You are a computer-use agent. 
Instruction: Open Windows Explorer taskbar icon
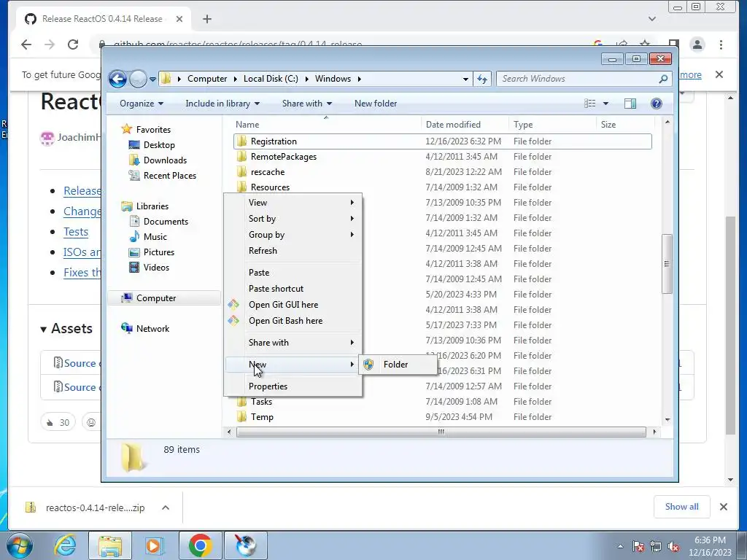[x=110, y=545]
